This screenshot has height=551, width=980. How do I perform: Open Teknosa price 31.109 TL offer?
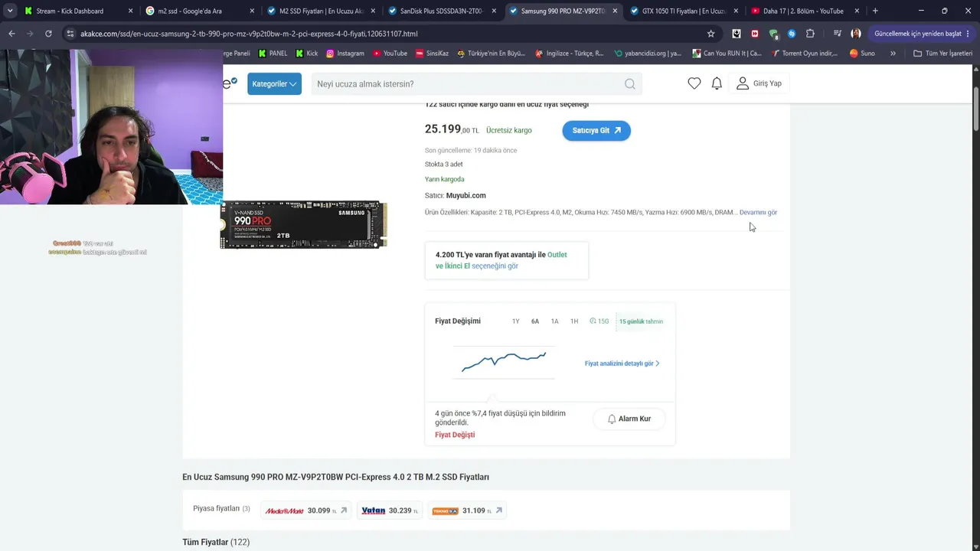click(467, 510)
